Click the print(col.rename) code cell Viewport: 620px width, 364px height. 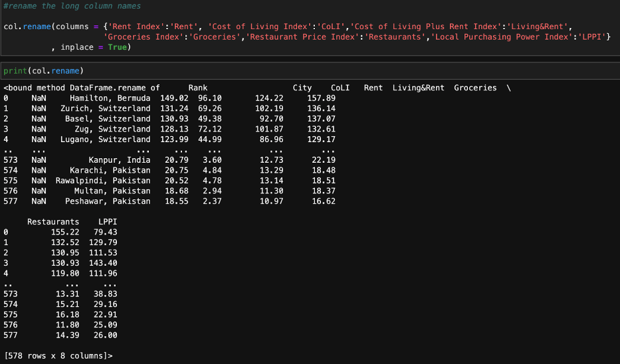(44, 70)
